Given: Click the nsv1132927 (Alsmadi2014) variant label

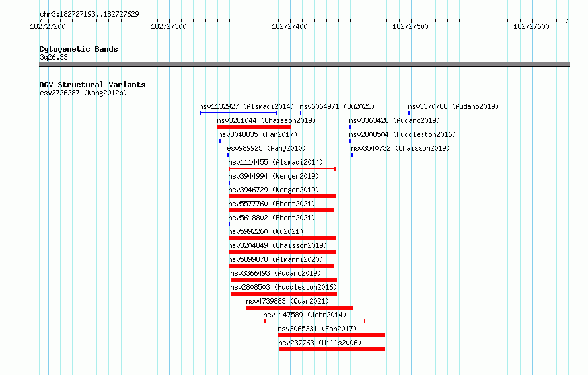Looking at the screenshot, I should pyautogui.click(x=246, y=106).
